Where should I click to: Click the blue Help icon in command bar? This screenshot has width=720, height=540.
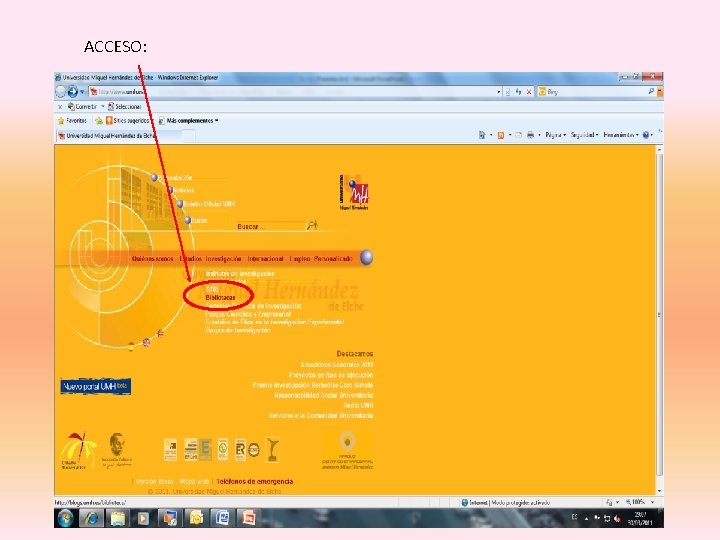(646, 135)
